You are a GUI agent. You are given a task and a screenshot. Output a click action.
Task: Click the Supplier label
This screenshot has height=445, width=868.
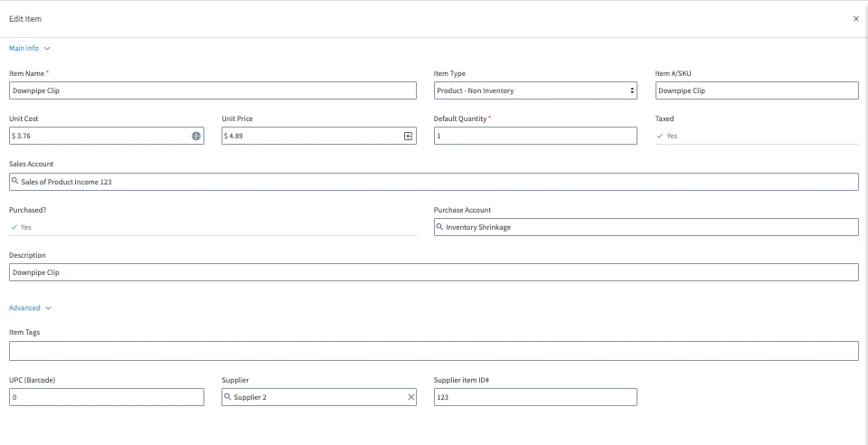pyautogui.click(x=235, y=380)
